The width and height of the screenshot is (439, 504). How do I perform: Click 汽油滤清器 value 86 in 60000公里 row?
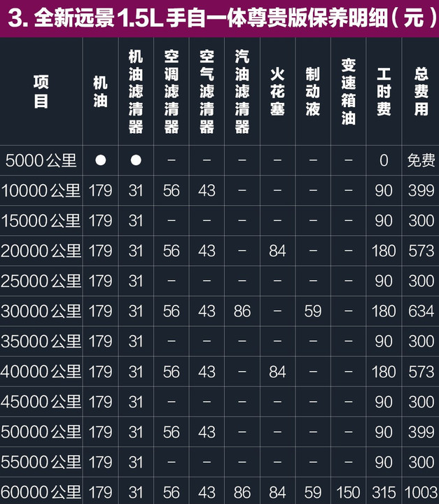242,492
